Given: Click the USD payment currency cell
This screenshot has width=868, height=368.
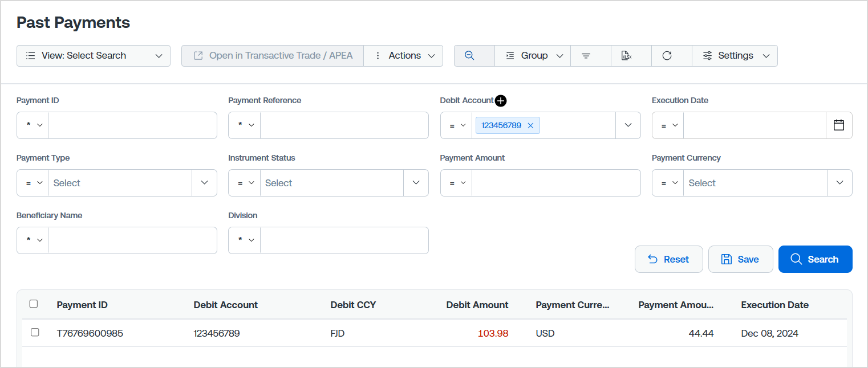Looking at the screenshot, I should [x=545, y=333].
